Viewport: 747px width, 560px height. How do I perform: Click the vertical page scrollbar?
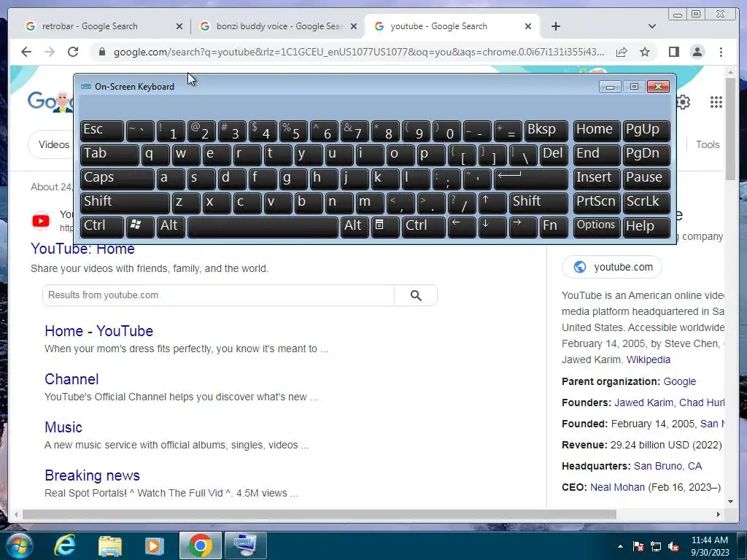pos(730,128)
